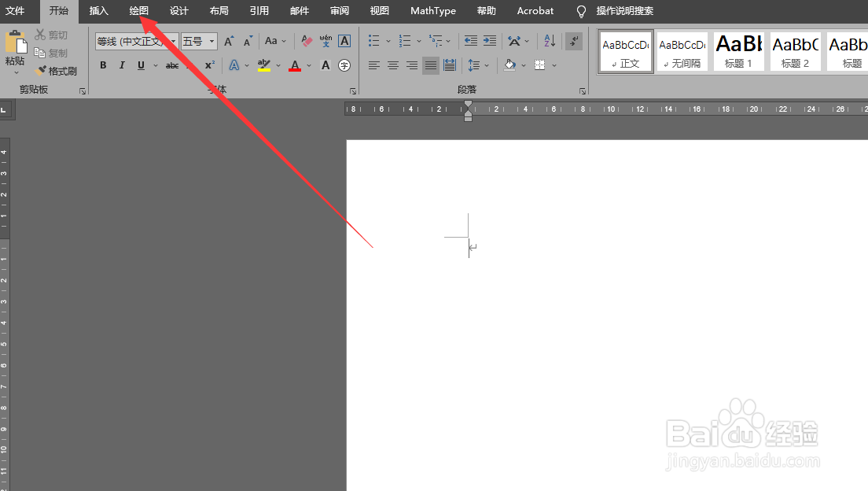
Task: Clear all formatting with eraser icon
Action: click(x=307, y=41)
